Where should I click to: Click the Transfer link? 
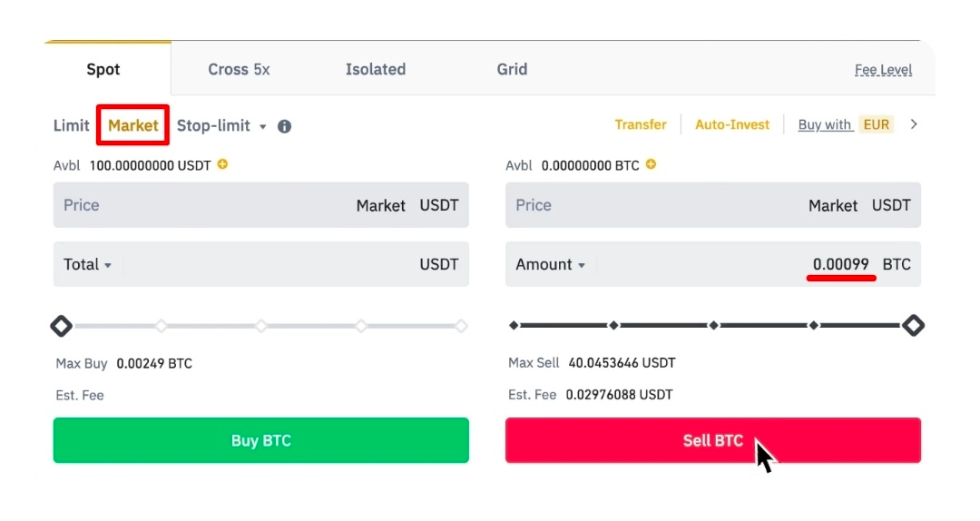(x=641, y=124)
